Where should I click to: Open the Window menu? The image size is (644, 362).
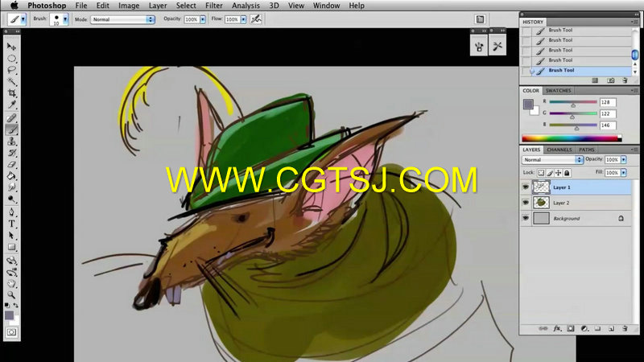coord(326,6)
